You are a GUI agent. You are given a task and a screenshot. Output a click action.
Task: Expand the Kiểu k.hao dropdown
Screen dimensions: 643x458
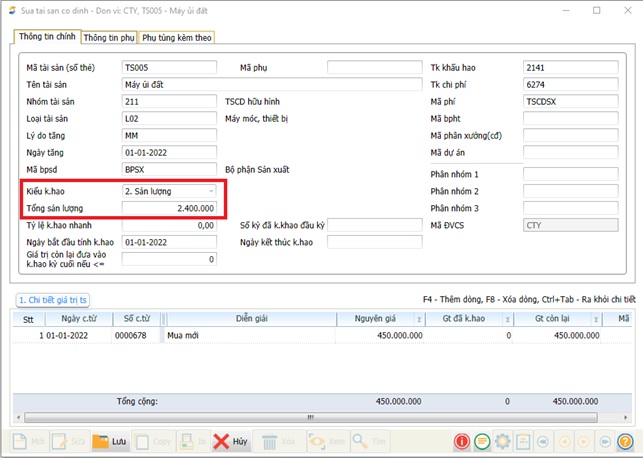pos(210,190)
